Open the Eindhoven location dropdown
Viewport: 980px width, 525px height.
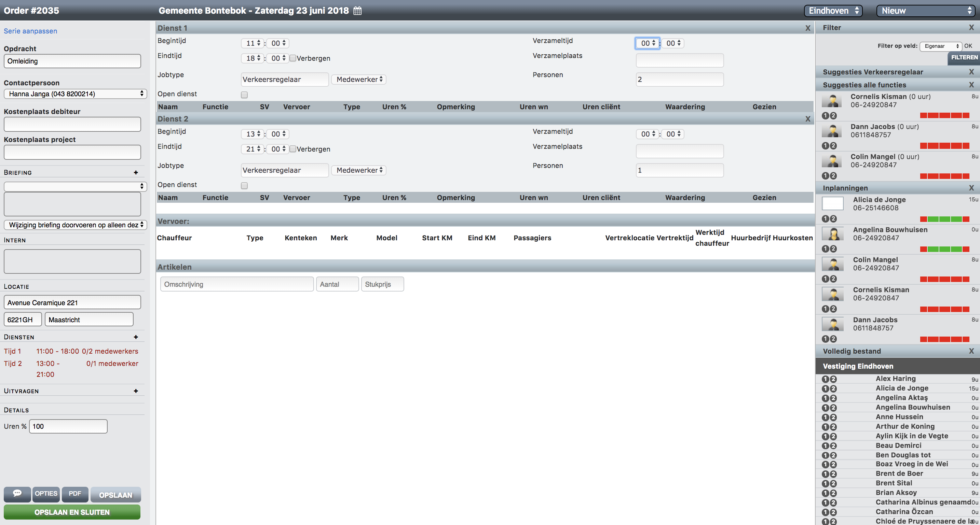click(x=833, y=11)
